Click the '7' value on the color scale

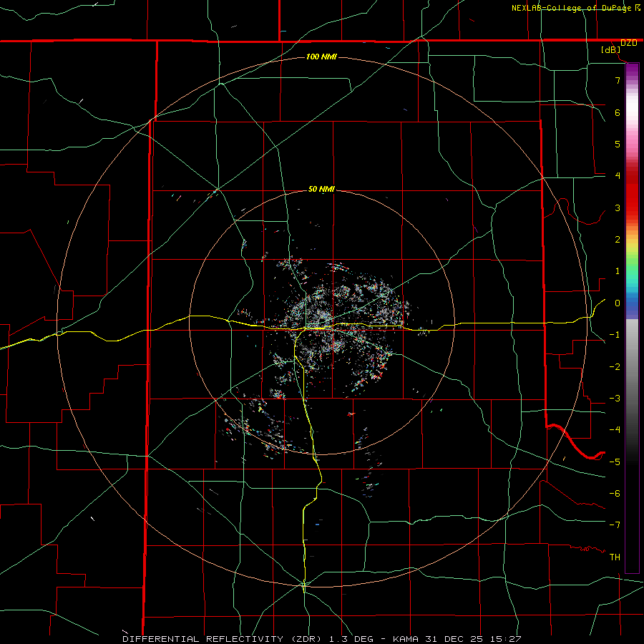[618, 80]
